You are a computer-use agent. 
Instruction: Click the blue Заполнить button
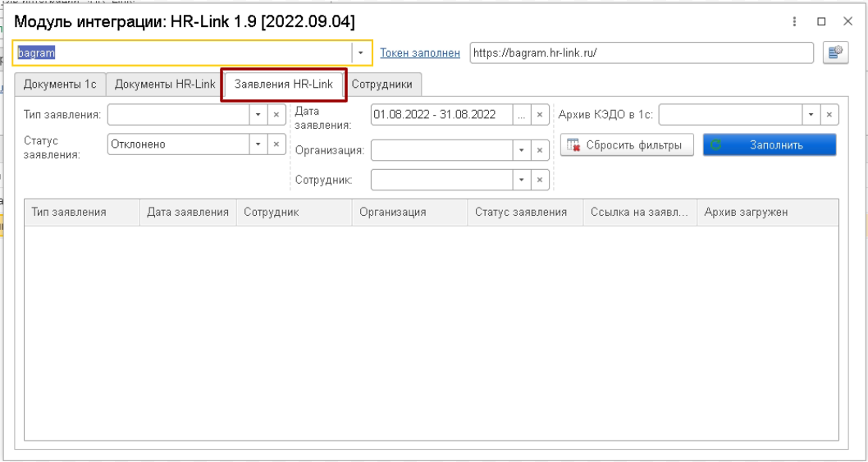(770, 145)
